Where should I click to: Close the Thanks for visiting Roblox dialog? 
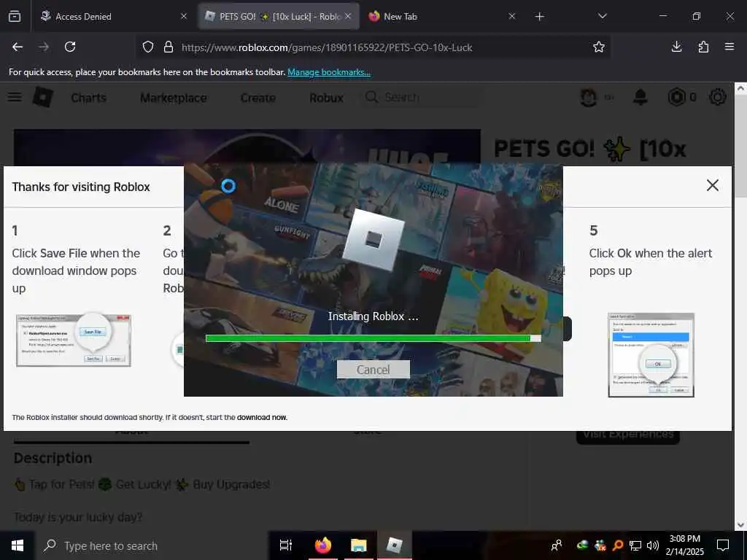click(x=712, y=185)
